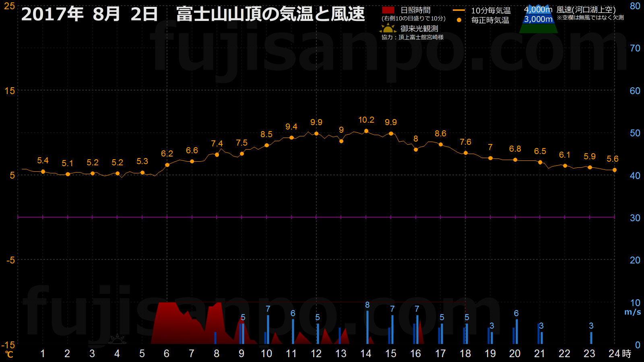Click the red sunshine-duration legend swatch
The image size is (644, 362).
(x=388, y=10)
